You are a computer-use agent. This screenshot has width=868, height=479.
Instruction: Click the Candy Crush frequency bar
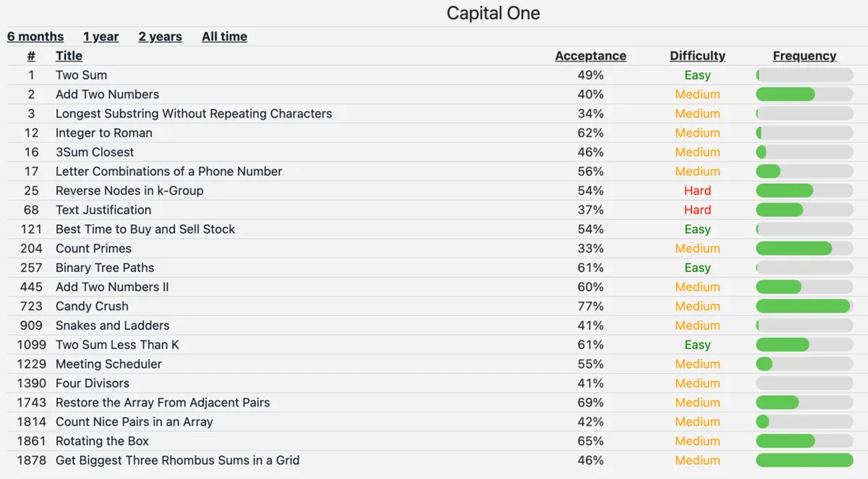coord(804,306)
